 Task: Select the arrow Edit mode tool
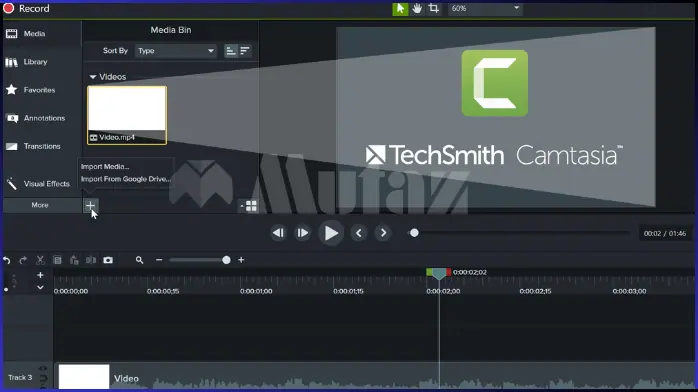[x=400, y=8]
